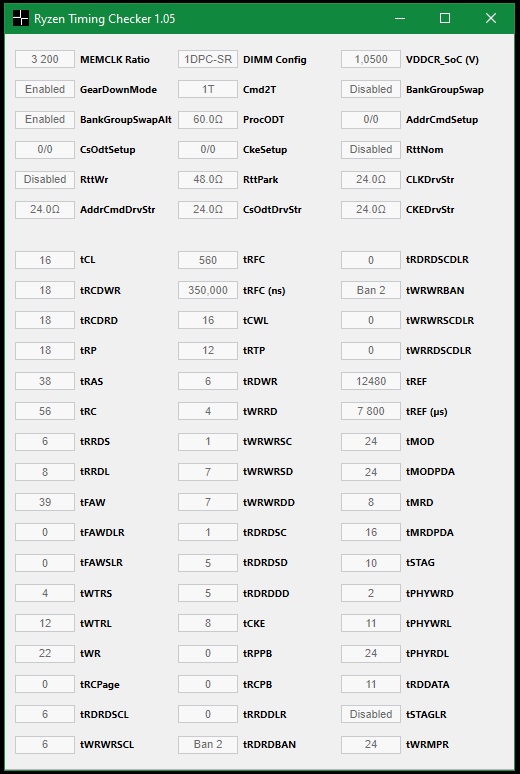Click the tREF (µs) value field
Image resolution: width=520 pixels, height=774 pixels.
[x=371, y=411]
